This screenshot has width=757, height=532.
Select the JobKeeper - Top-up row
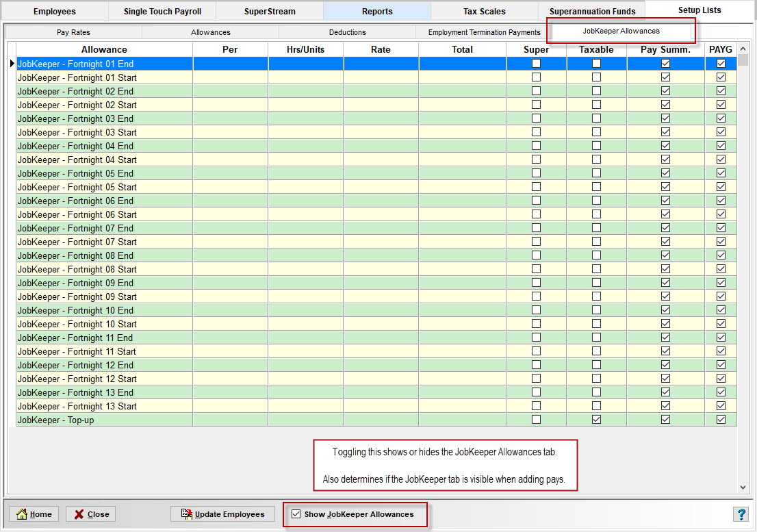click(376, 420)
